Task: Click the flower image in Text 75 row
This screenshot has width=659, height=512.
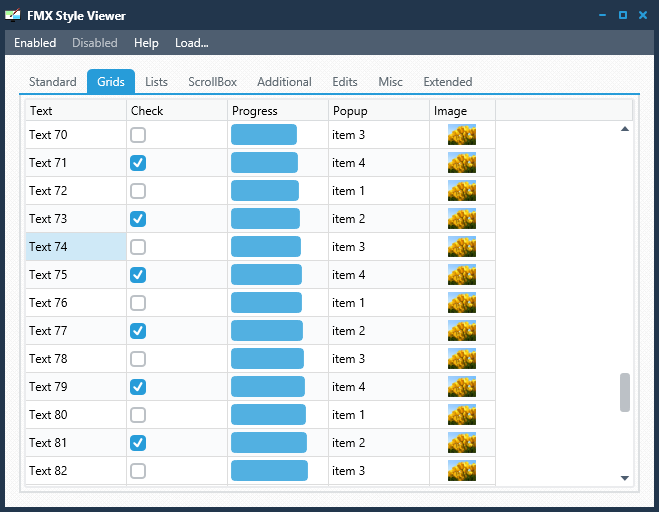Action: tap(462, 274)
